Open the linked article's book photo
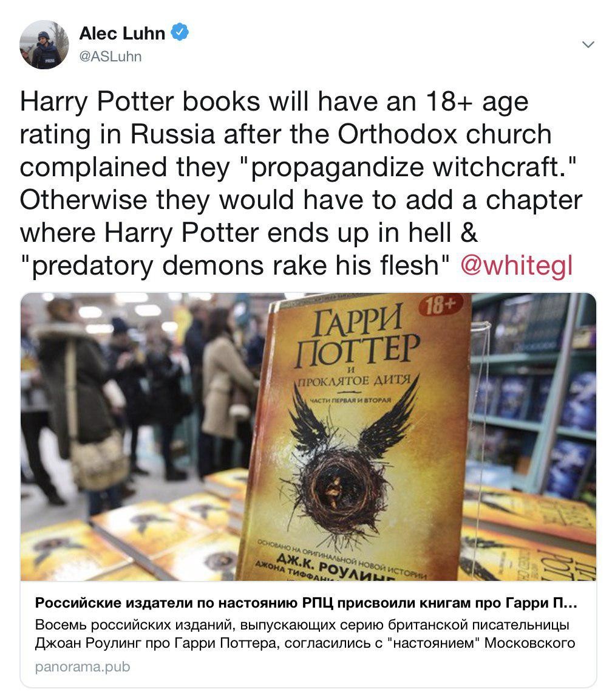The width and height of the screenshot is (612, 700). [x=308, y=437]
